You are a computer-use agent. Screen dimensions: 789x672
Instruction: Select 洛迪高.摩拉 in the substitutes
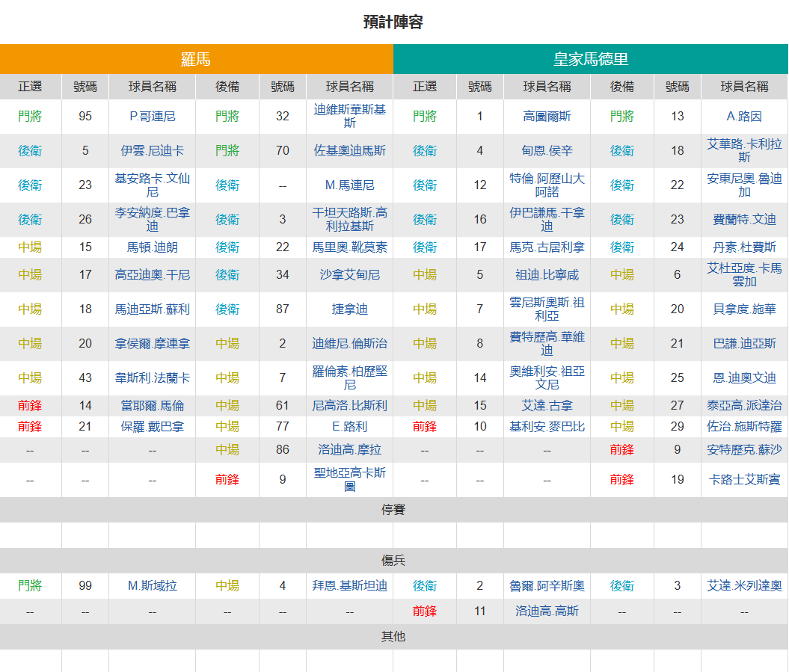(x=350, y=449)
